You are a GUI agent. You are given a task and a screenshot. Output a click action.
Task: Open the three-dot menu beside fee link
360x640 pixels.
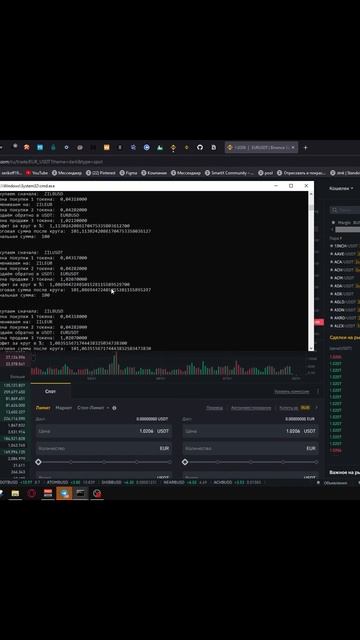318,391
